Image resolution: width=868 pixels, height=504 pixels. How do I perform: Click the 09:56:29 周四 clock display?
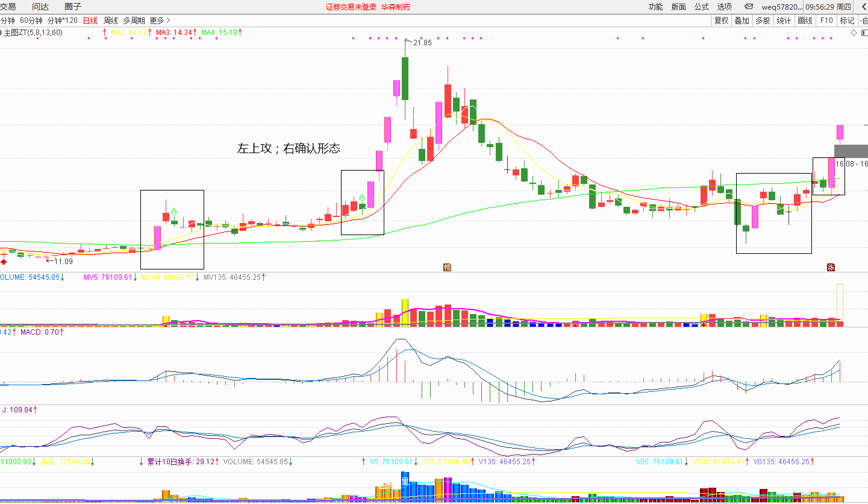pyautogui.click(x=828, y=7)
